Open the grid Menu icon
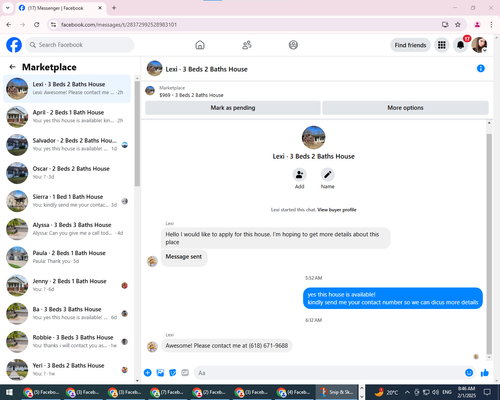Image resolution: width=500 pixels, height=400 pixels. pos(442,45)
